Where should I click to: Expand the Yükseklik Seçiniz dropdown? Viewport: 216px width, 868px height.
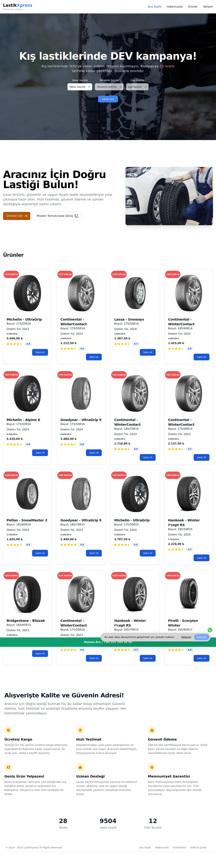coord(109,87)
